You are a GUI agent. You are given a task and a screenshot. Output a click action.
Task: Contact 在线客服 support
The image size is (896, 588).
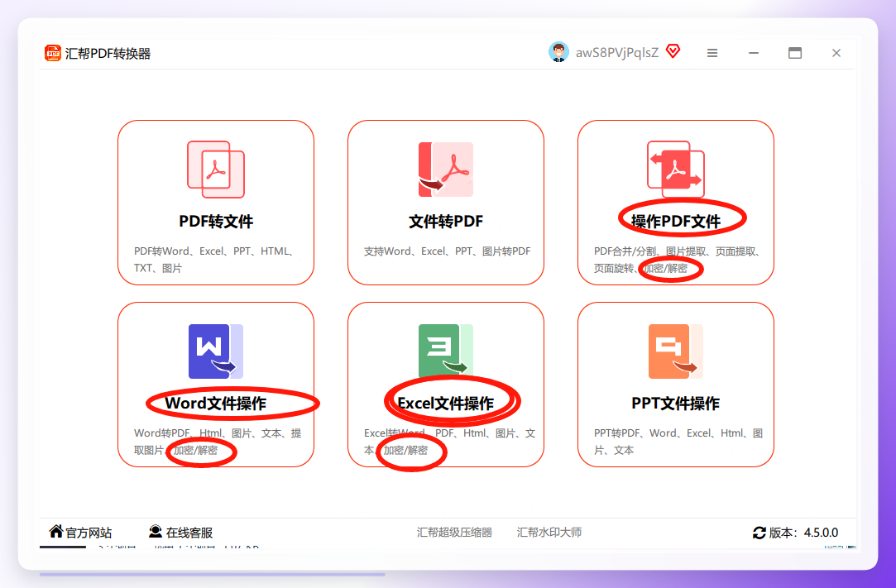[x=189, y=533]
